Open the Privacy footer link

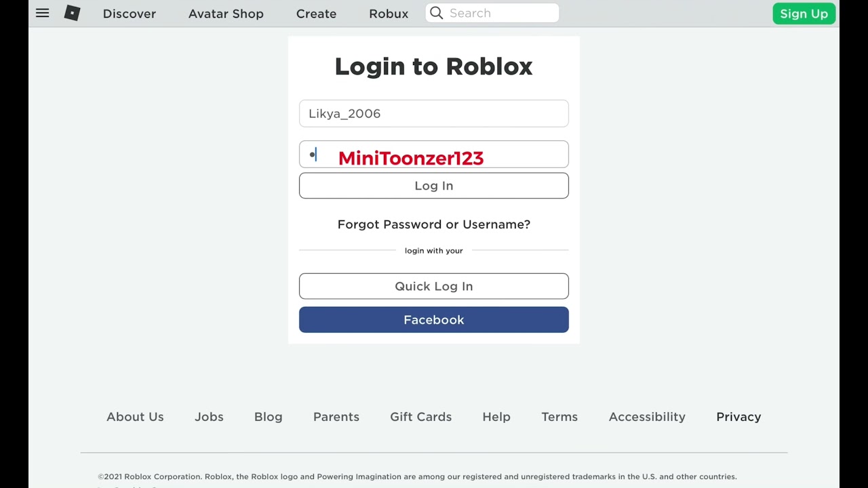[738, 417]
